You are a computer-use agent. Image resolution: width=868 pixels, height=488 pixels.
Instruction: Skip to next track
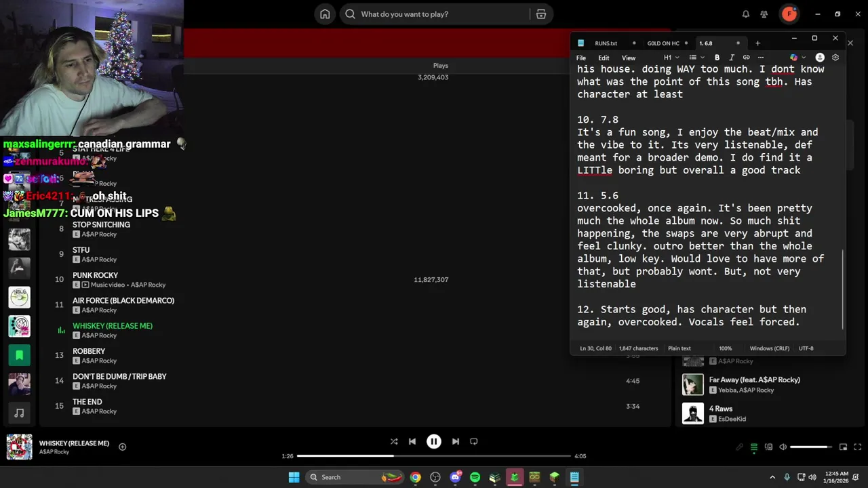(456, 441)
